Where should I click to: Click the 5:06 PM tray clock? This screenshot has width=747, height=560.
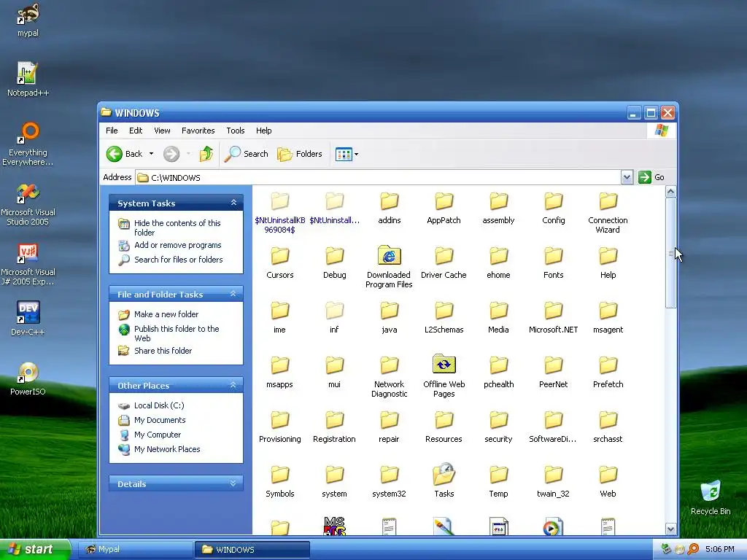pyautogui.click(x=720, y=550)
